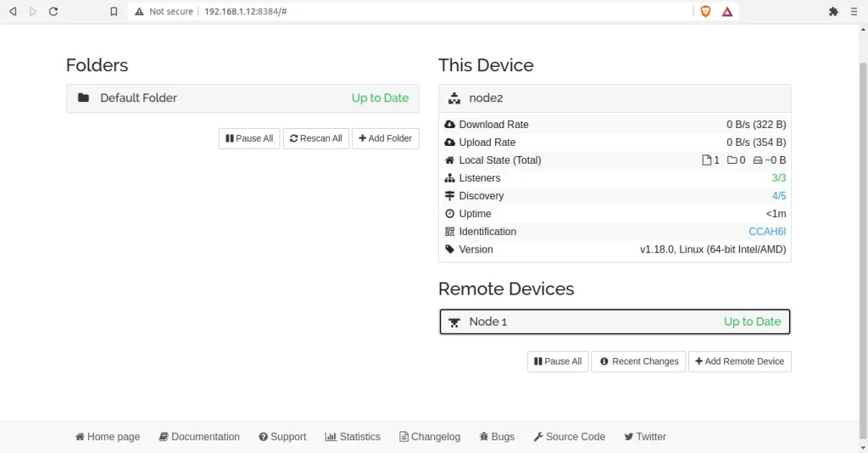Click the This Device heading
This screenshot has height=453, width=868.
point(486,65)
